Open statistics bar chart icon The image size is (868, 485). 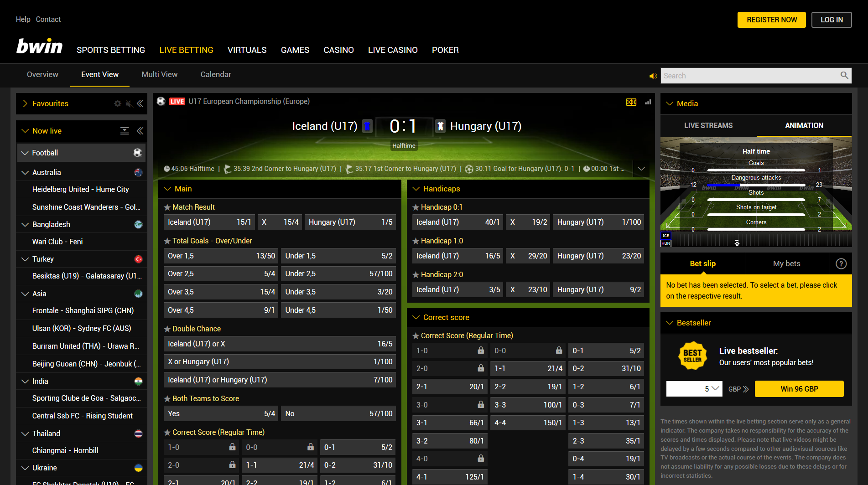click(648, 102)
